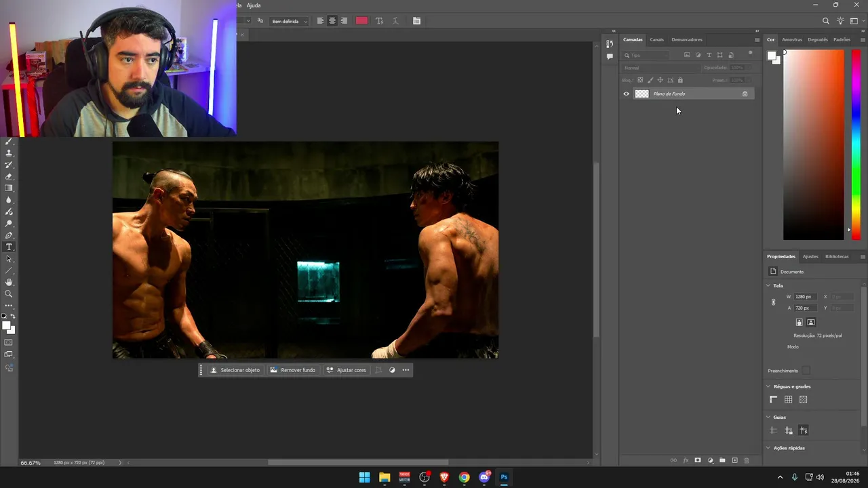The height and width of the screenshot is (488, 868).
Task: Collapse Réguas e grades section
Action: pyautogui.click(x=768, y=386)
